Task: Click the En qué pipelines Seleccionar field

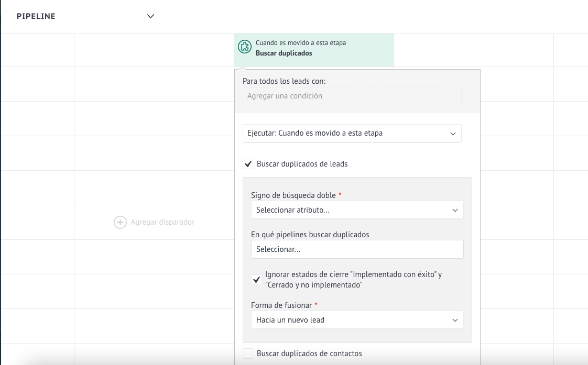Action: pyautogui.click(x=357, y=249)
